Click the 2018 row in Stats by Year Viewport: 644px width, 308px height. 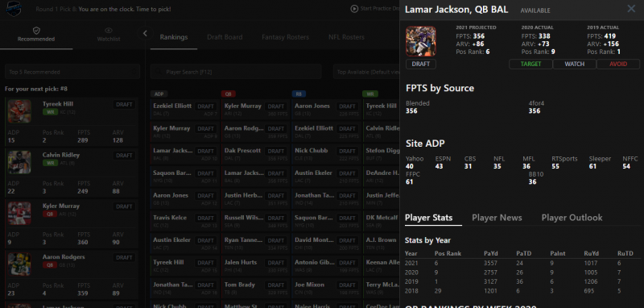[x=522, y=291]
